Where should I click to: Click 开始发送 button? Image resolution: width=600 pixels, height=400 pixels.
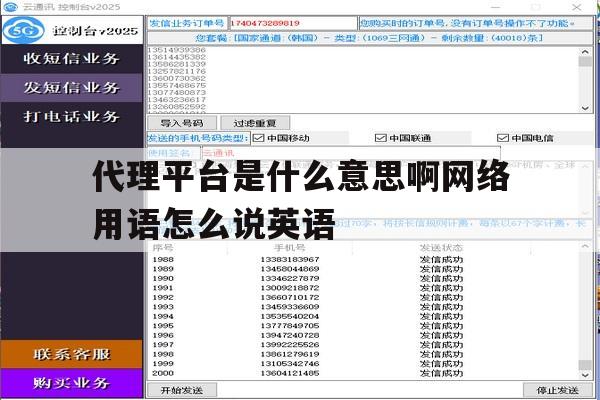(182, 390)
